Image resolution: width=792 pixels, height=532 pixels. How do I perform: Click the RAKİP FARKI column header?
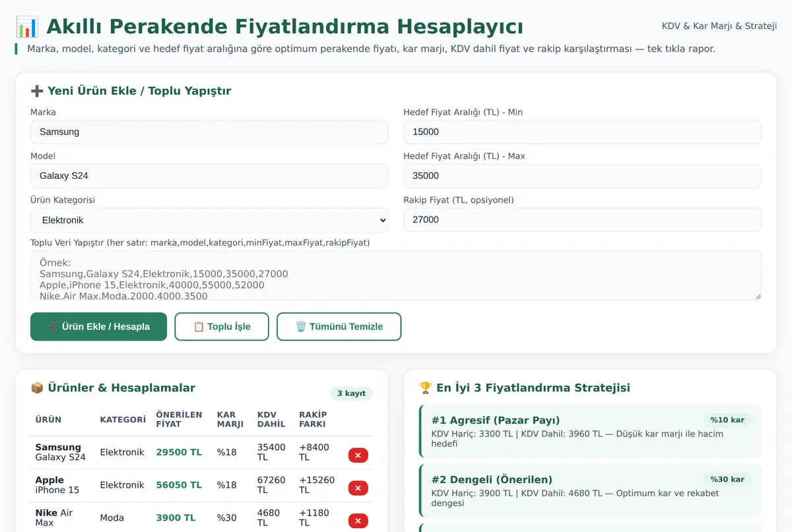pyautogui.click(x=313, y=419)
